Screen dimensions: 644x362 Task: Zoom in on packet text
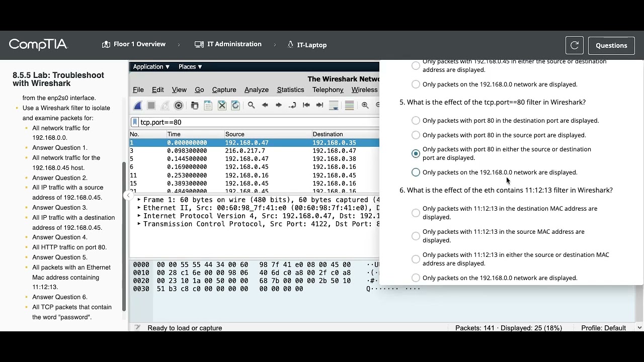click(x=365, y=105)
